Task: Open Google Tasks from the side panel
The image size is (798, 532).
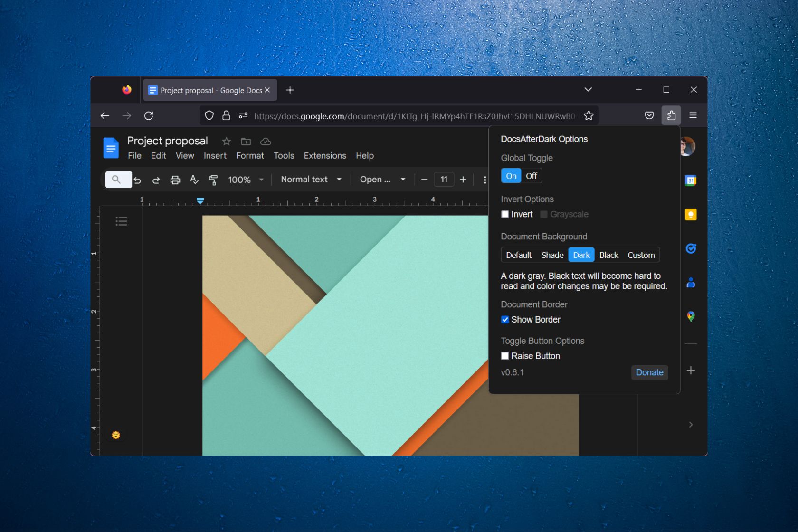Action: click(691, 248)
